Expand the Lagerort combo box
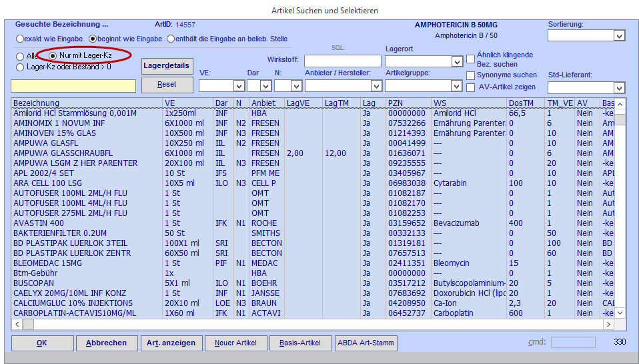 coord(457,62)
